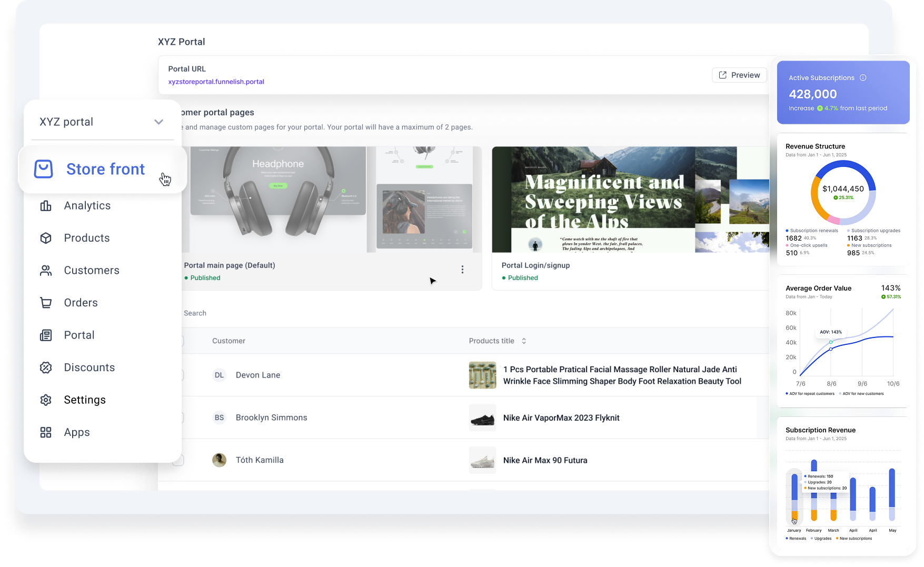Open the Portal Login/signup page thumbnail
The width and height of the screenshot is (924, 567).
point(630,200)
